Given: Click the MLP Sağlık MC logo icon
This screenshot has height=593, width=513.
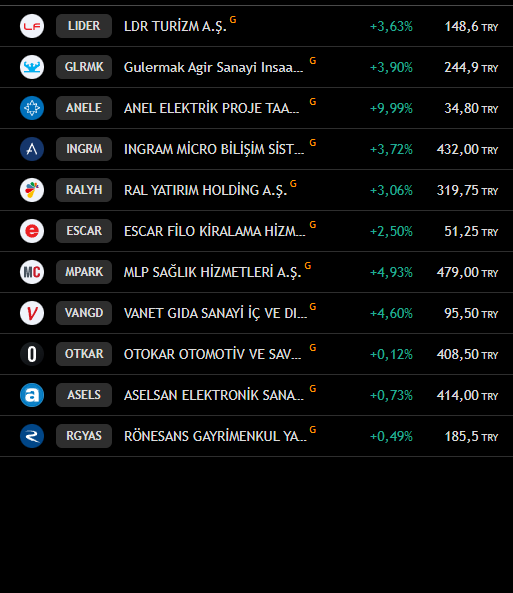Looking at the screenshot, I should [32, 272].
